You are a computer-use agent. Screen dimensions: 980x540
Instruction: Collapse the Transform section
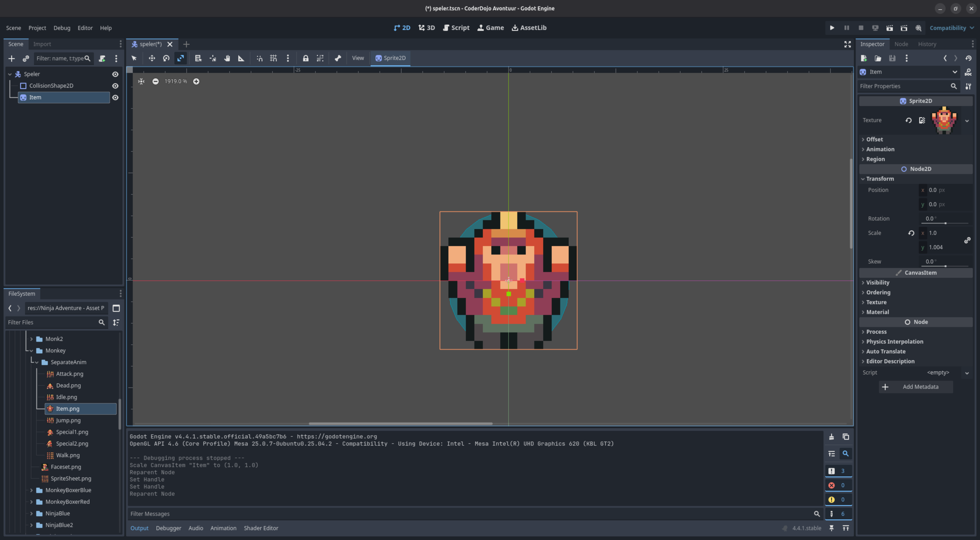pos(916,179)
